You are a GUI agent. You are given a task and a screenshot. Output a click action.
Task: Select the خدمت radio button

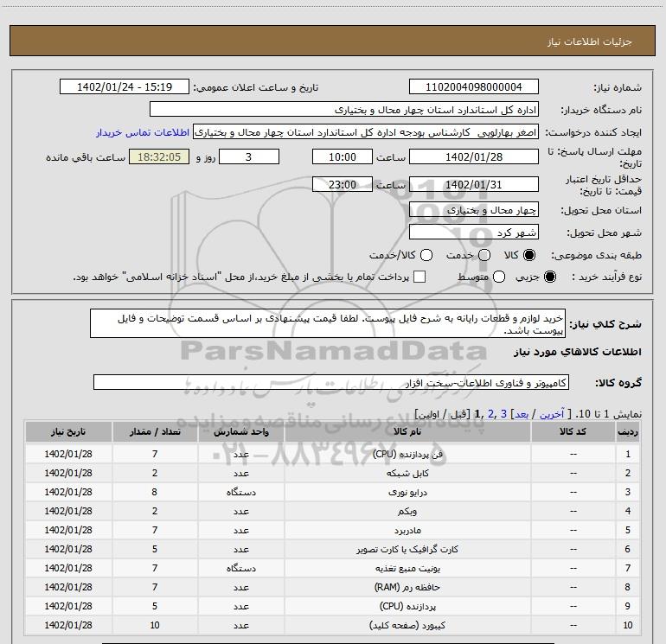click(x=484, y=255)
